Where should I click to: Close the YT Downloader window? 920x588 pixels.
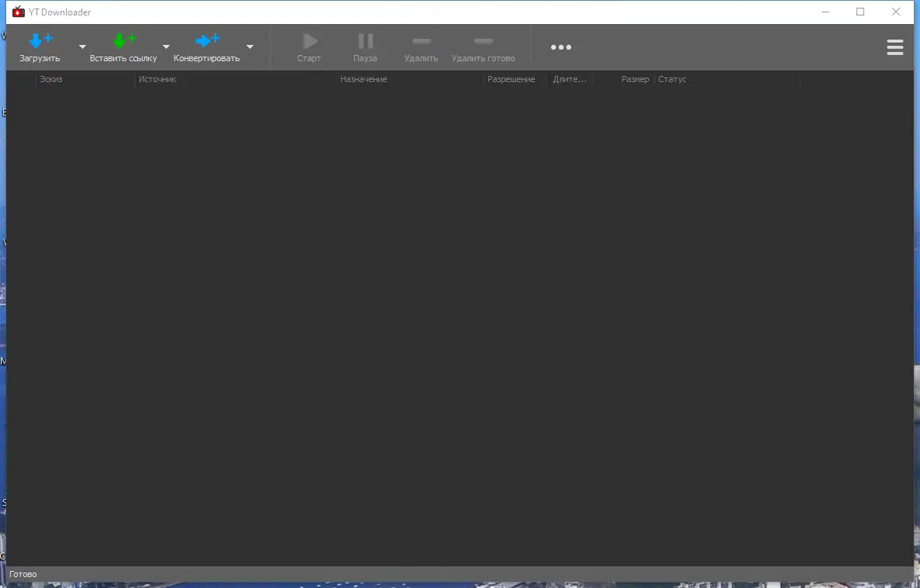[896, 12]
